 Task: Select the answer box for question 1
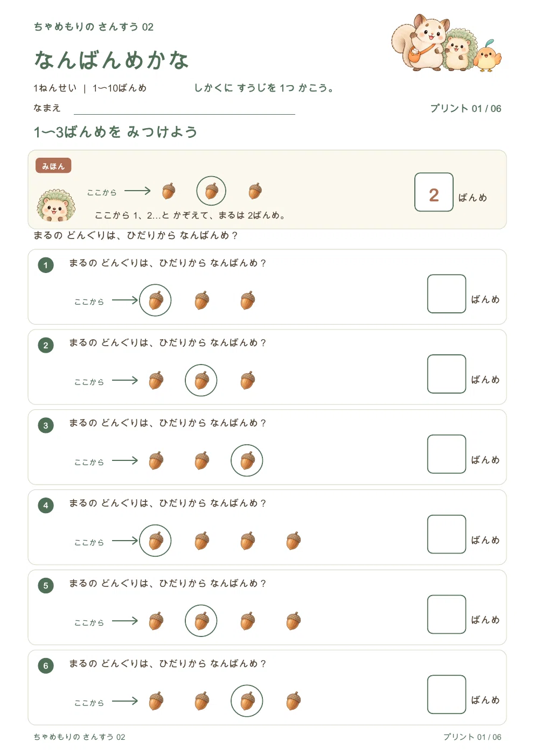(447, 293)
